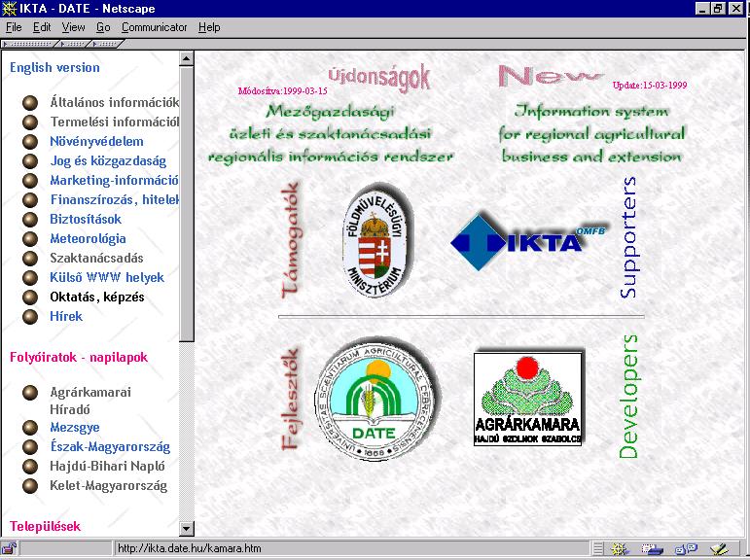Select the Oktatás, képzés entry
The width and height of the screenshot is (750, 560).
[97, 297]
